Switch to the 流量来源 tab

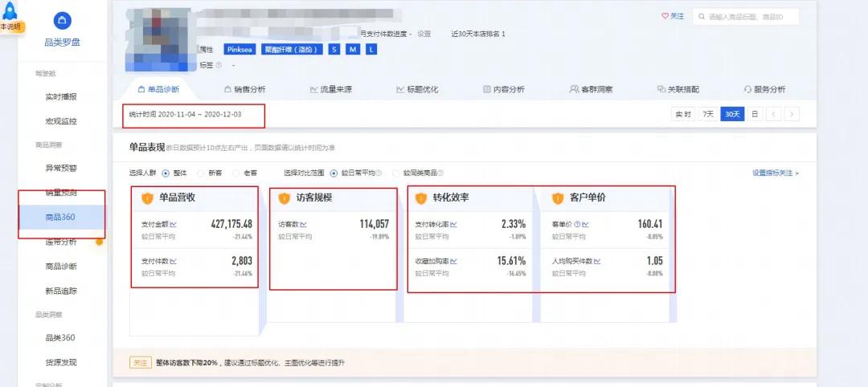tap(331, 89)
